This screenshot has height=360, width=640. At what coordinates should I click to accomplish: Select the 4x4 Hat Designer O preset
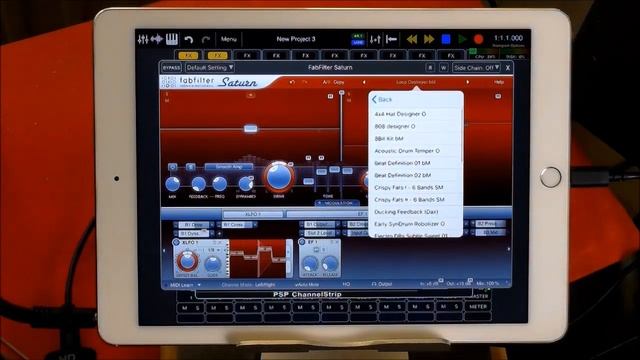pyautogui.click(x=416, y=114)
